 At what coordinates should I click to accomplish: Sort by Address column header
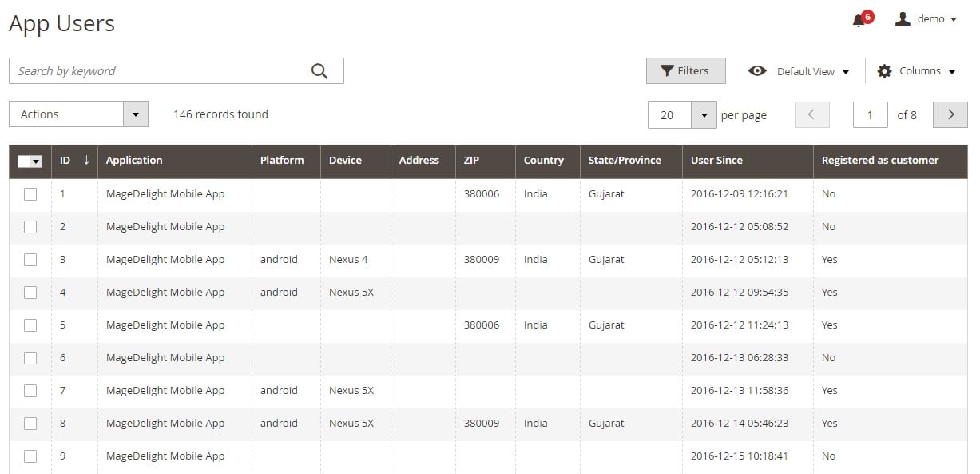[x=419, y=160]
